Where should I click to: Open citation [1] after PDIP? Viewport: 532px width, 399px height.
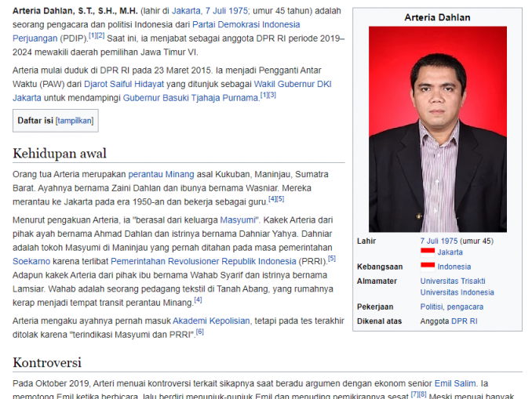(93, 35)
